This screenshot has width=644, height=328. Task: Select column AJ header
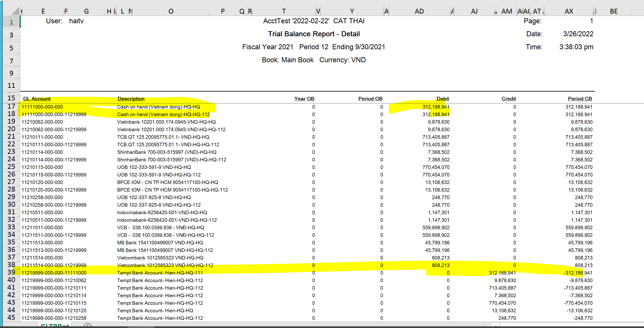coord(474,11)
